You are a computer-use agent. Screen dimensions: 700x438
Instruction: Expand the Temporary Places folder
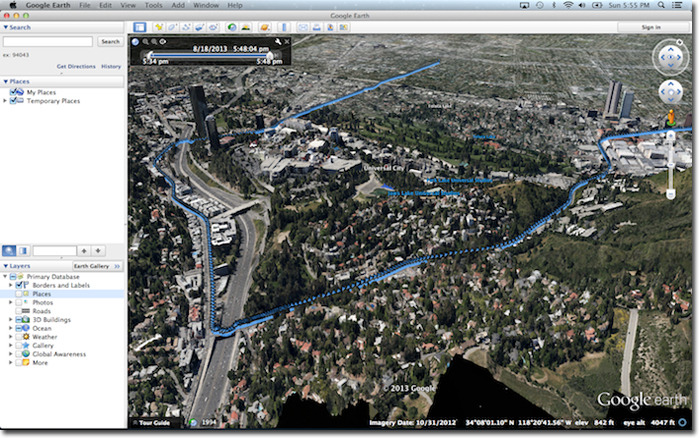tap(5, 101)
